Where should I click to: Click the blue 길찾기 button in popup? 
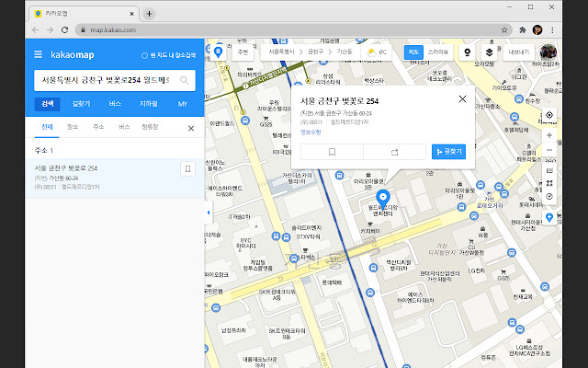[x=448, y=152]
